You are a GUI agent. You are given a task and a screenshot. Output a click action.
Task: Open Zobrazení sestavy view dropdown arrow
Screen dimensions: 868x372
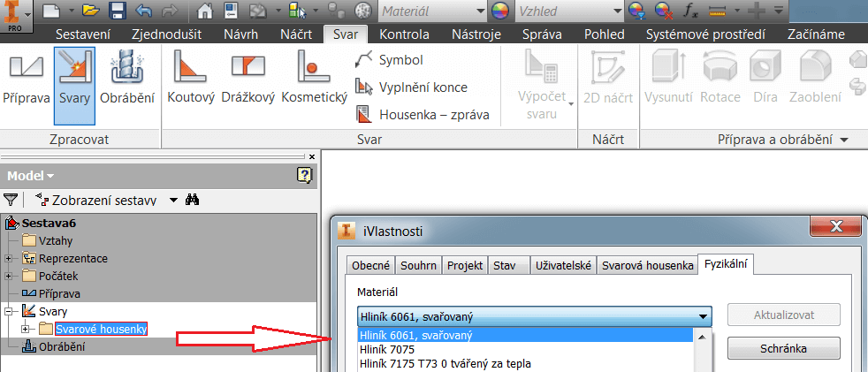click(x=174, y=200)
